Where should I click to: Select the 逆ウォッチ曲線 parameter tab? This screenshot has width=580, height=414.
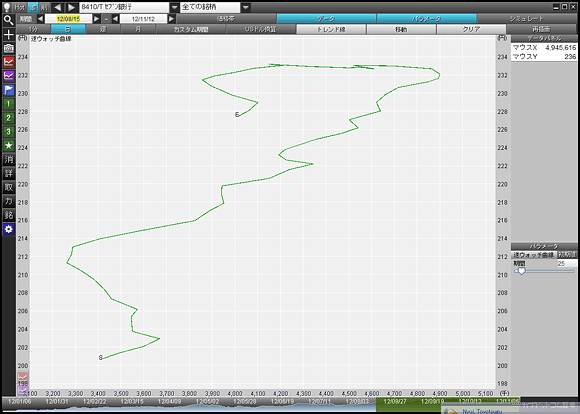534,255
